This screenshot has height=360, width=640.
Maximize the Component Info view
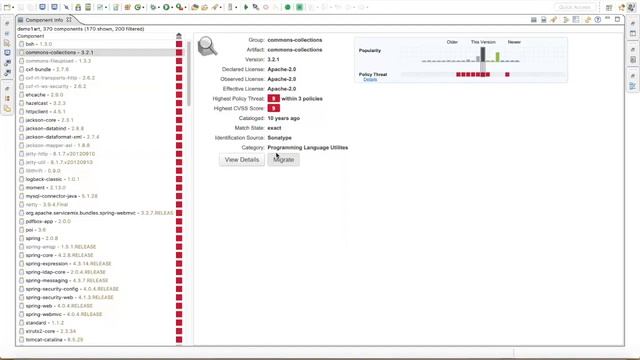[618, 19]
